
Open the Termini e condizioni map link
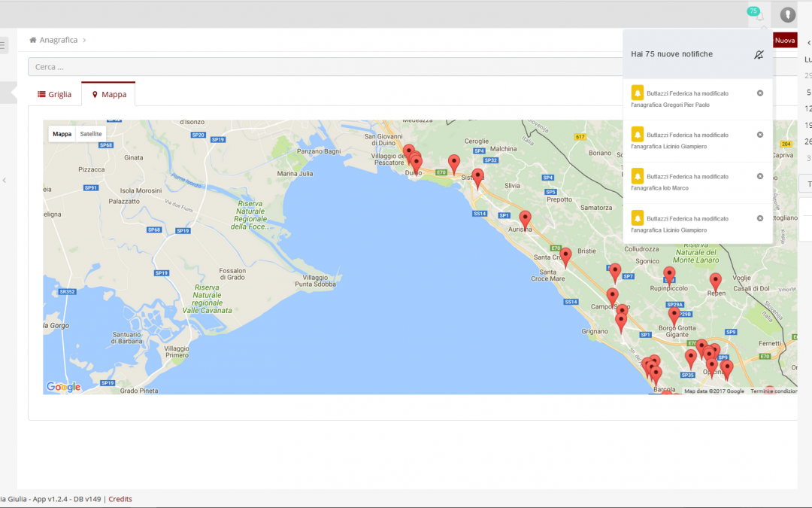click(774, 391)
